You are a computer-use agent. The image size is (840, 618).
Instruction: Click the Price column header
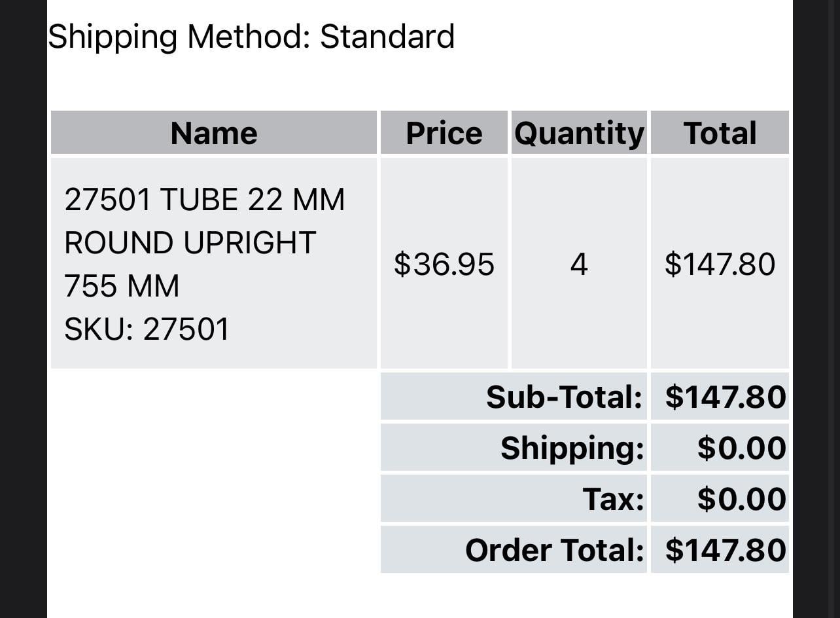(444, 133)
